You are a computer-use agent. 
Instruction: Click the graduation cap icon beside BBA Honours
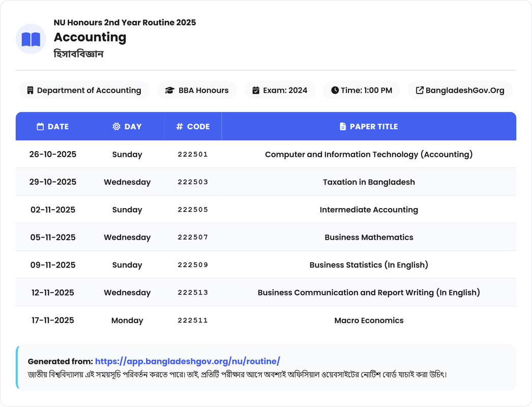(170, 90)
